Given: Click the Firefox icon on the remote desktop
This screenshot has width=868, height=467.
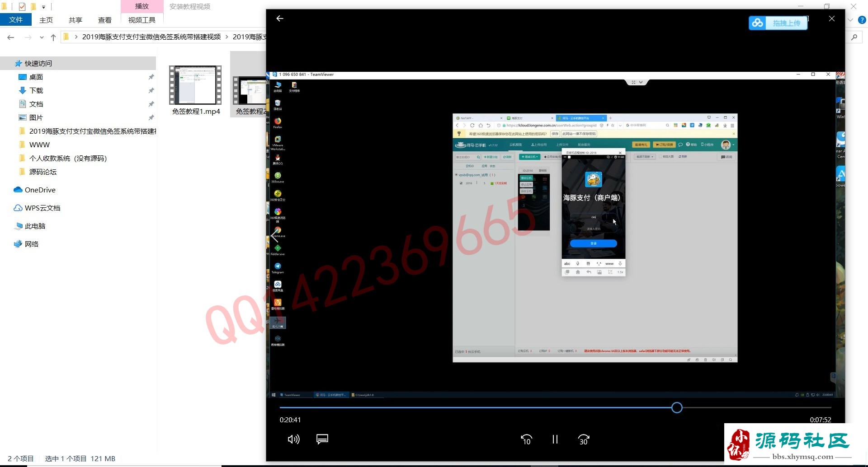Looking at the screenshot, I should [278, 122].
